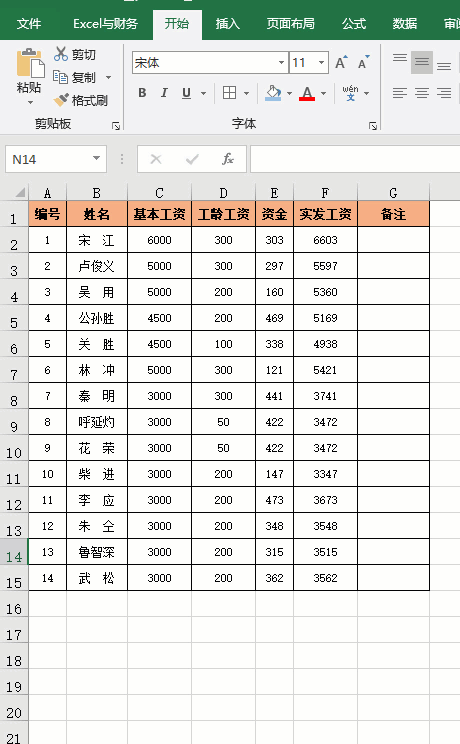Click the 备注 header cell
The width and height of the screenshot is (460, 744).
coord(393,214)
